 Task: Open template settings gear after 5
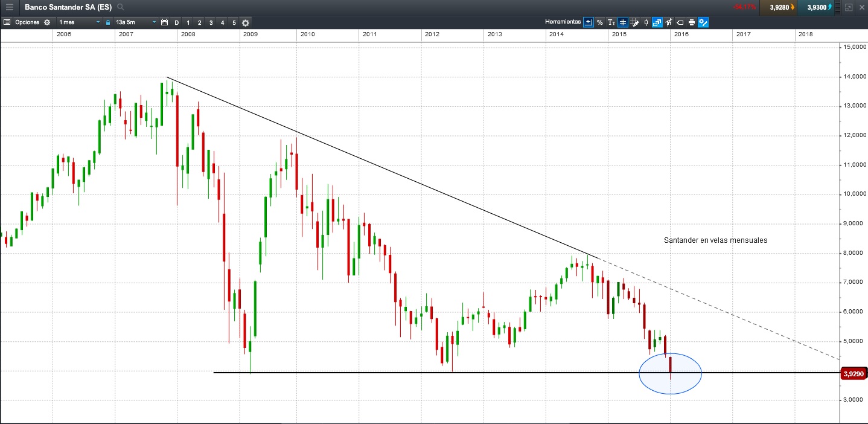coord(246,22)
